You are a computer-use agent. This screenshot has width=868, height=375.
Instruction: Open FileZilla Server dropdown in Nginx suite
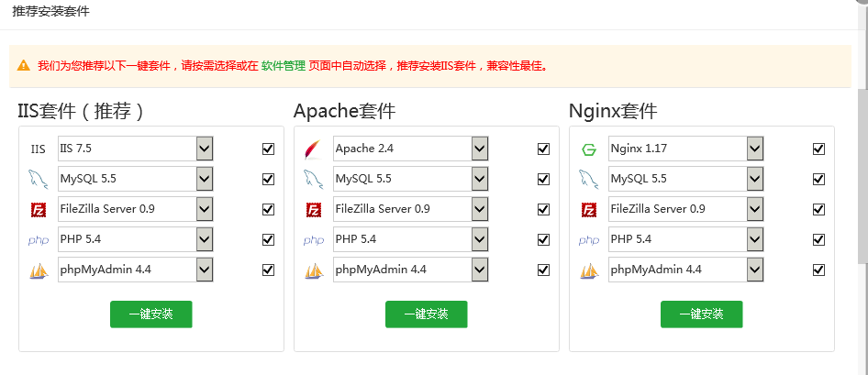click(686, 210)
